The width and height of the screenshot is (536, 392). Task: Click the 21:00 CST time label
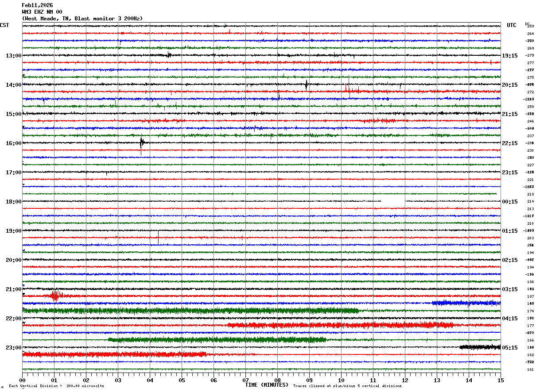pyautogui.click(x=13, y=289)
